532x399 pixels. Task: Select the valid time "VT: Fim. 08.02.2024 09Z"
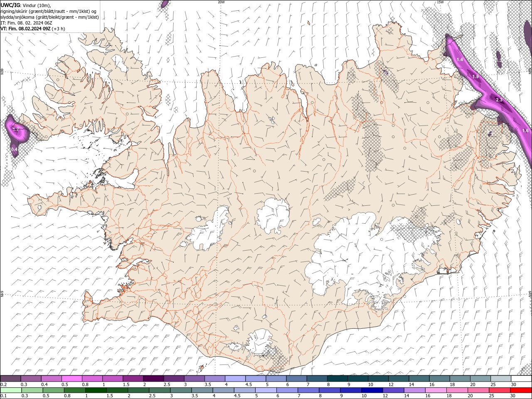tap(25, 29)
